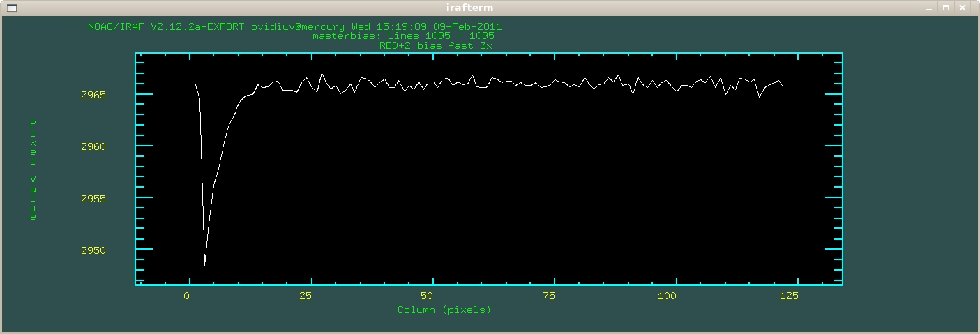Screen dimensions: 980x334
Task: Click the 75 x-axis tick label
Action: (x=548, y=296)
